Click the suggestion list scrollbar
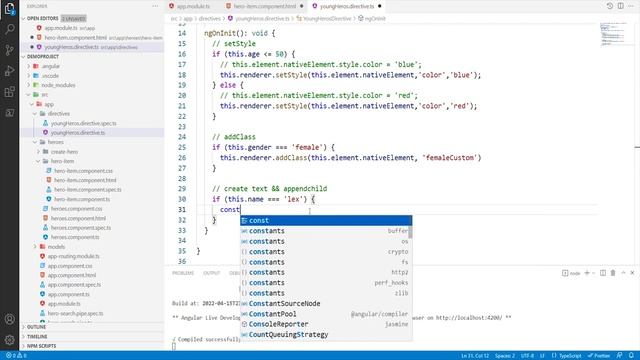The width and height of the screenshot is (640, 360). click(x=410, y=232)
